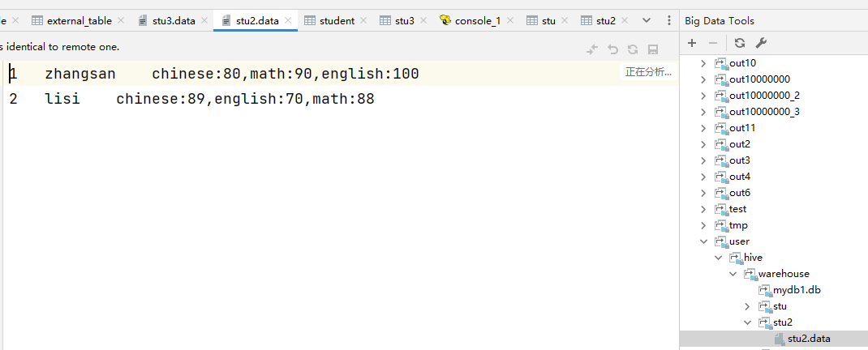
Task: Select mydb1.db in the tree
Action: tap(794, 290)
